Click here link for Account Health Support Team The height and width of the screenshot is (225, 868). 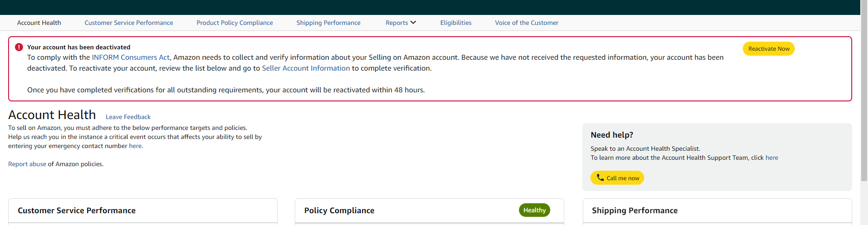(x=772, y=158)
